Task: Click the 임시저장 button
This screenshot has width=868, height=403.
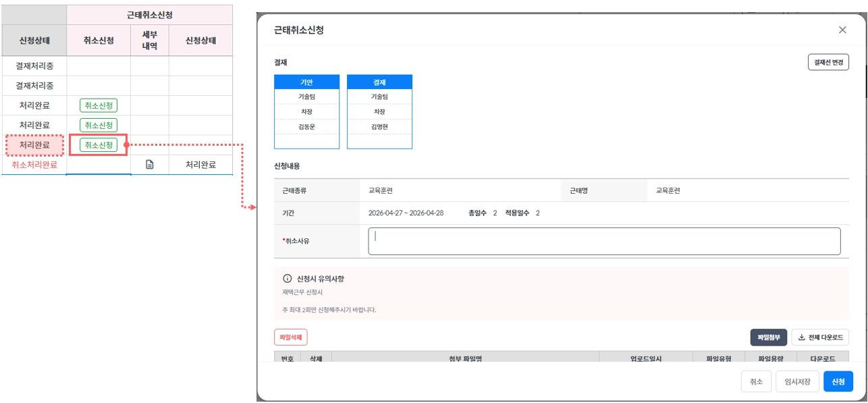Action: coord(797,381)
